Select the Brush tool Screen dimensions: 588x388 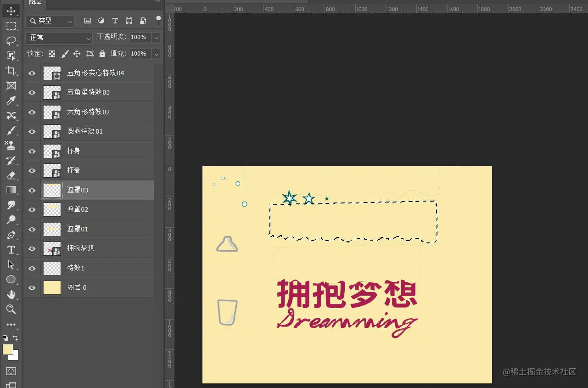(11, 131)
